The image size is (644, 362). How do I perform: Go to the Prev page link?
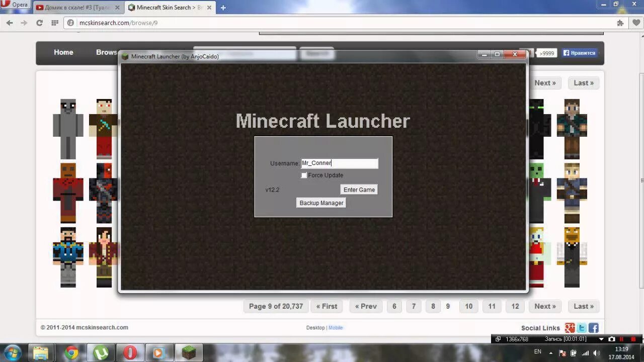tap(366, 306)
